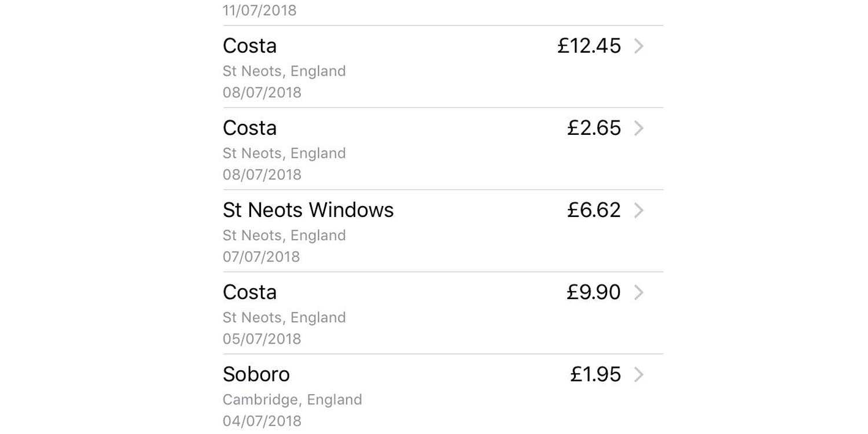Select the 07/07/2018 transaction date

coord(261,256)
